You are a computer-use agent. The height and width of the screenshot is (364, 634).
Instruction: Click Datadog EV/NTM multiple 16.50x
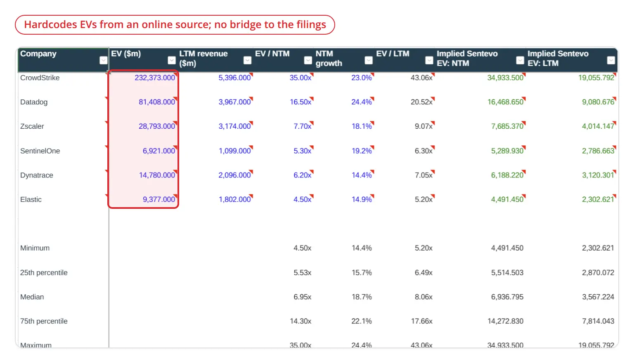pyautogui.click(x=300, y=102)
